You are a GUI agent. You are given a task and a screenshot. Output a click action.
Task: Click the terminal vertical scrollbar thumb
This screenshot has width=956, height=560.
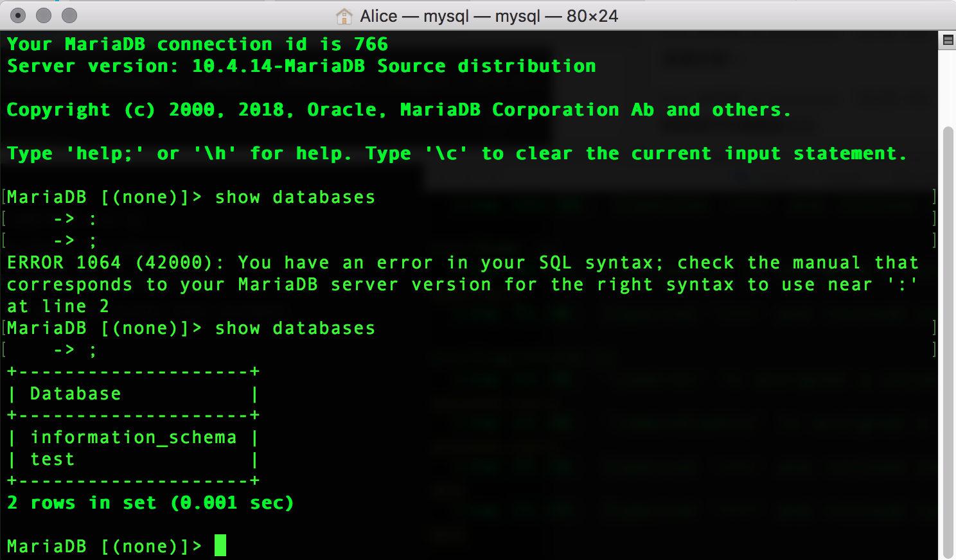(948, 342)
